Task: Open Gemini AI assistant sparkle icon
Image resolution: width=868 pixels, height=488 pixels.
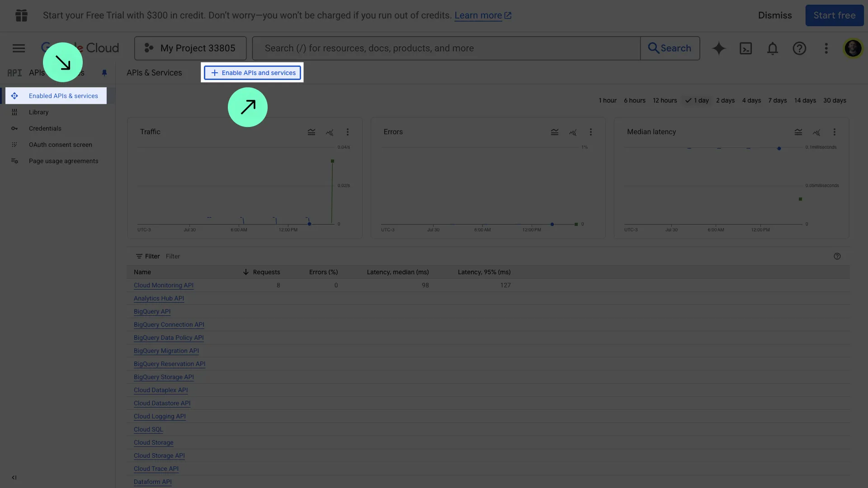Action: (719, 48)
